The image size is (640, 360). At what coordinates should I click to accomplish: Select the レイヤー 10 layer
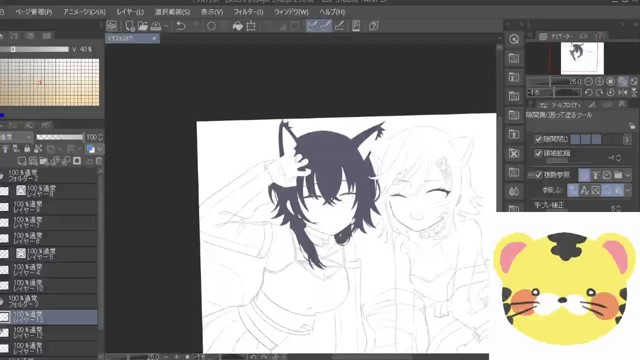click(49, 285)
